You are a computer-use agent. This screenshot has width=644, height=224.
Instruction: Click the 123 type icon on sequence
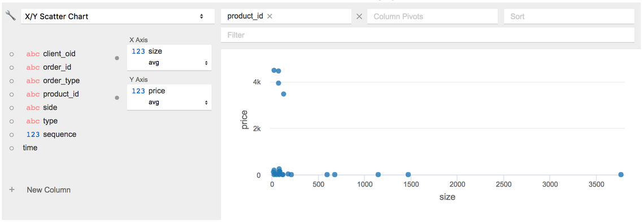pos(33,135)
